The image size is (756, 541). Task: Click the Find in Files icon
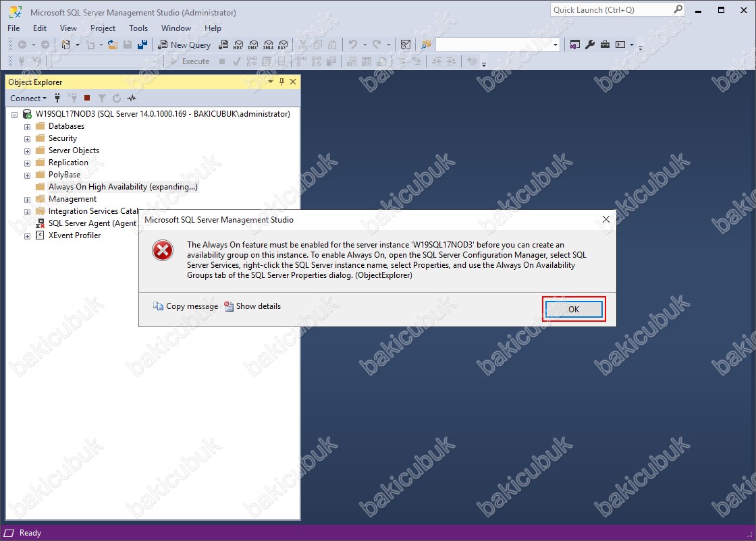426,45
